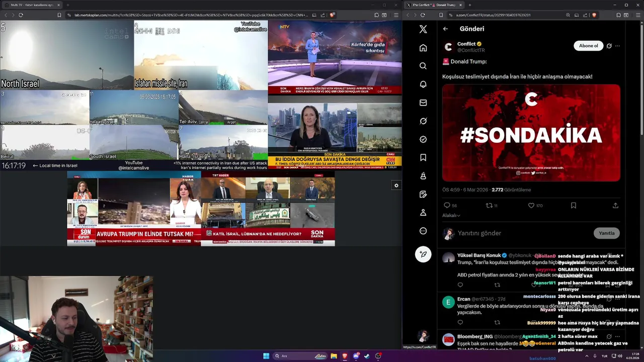Click Grok explain icon next to Abone ol
644x362 pixels.
(609, 46)
